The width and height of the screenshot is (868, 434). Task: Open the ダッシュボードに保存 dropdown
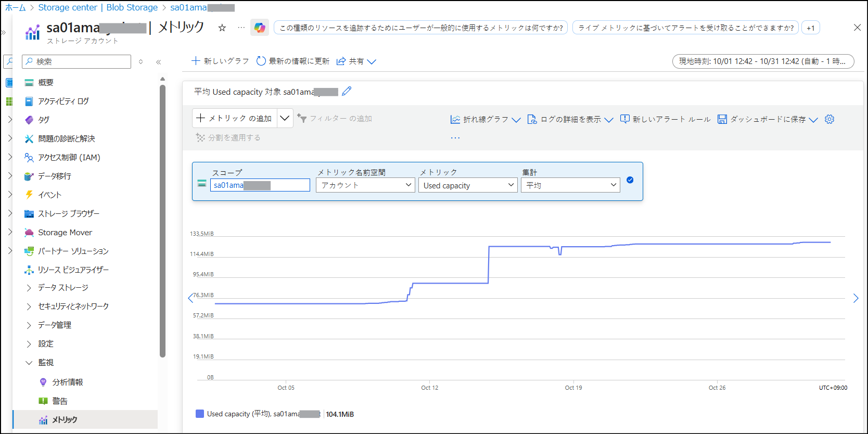pos(768,119)
